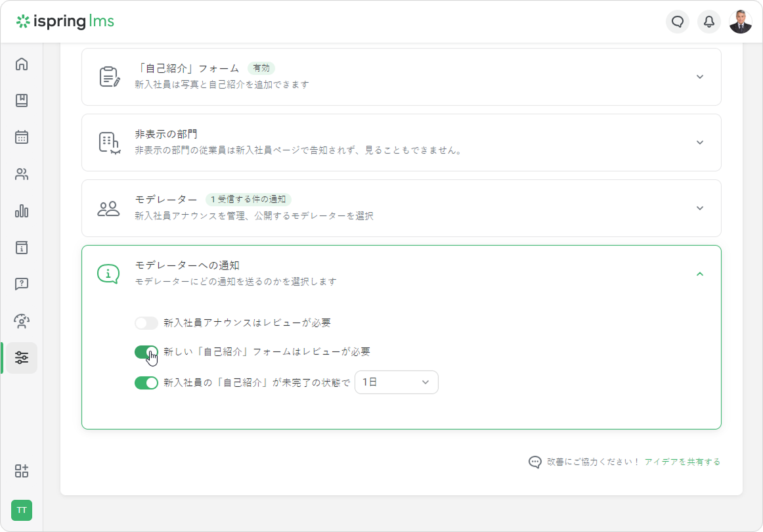The image size is (763, 532).
Task: Open the quiz question-mark sidebar item
Action: (x=22, y=284)
